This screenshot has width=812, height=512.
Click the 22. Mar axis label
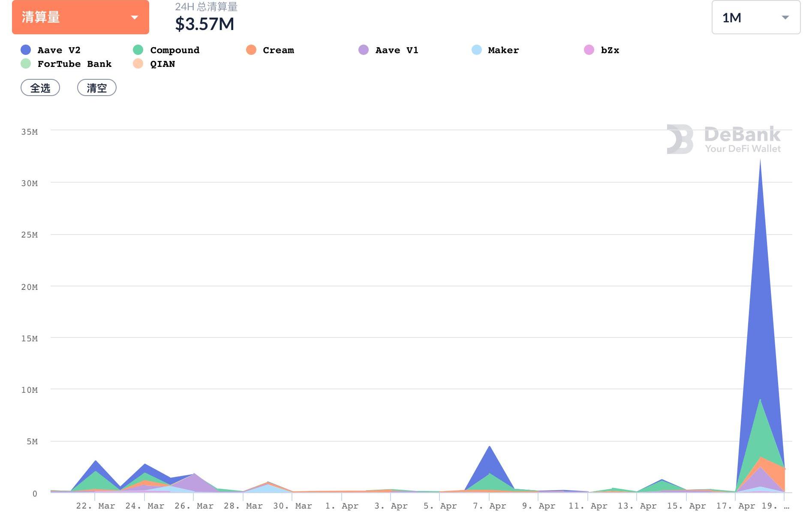[x=96, y=506]
